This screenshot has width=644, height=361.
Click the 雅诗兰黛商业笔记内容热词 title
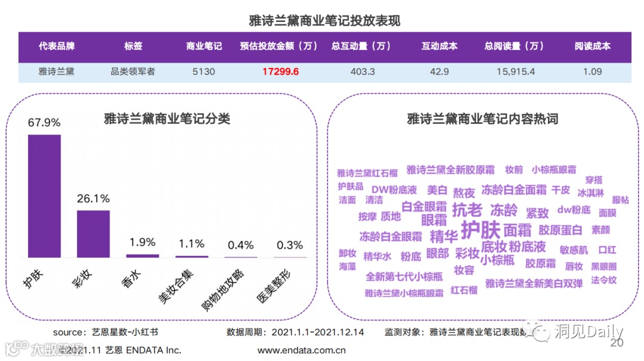point(482,119)
